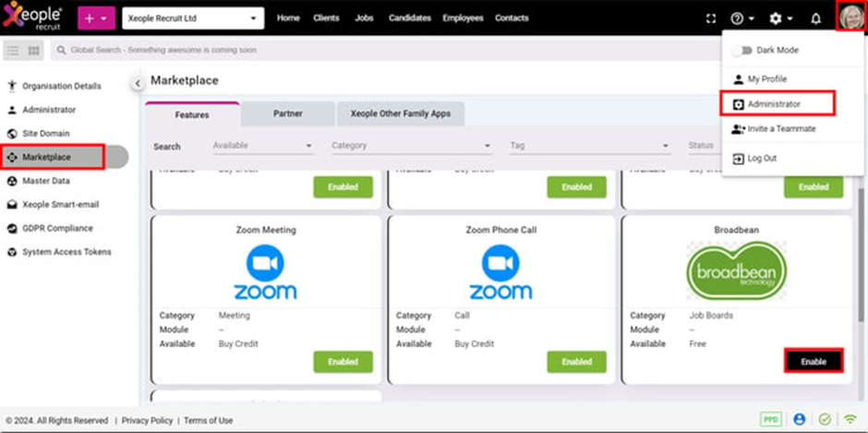Switch to the Features tab

(192, 114)
